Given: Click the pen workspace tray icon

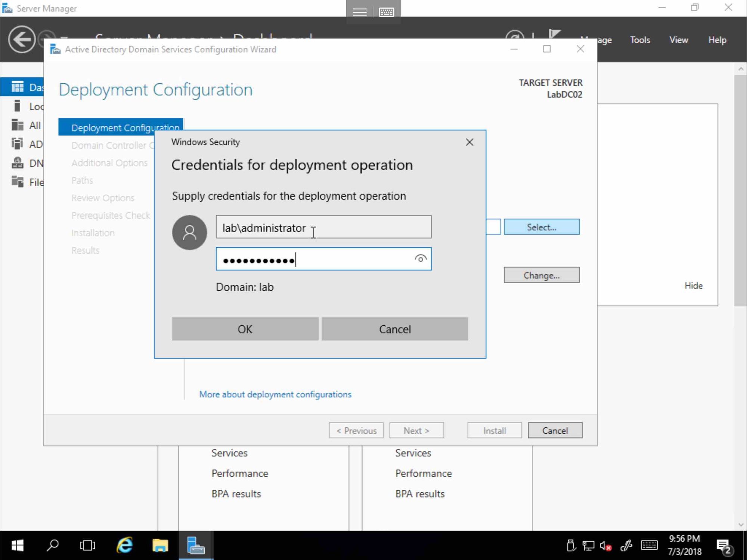Looking at the screenshot, I should click(626, 546).
